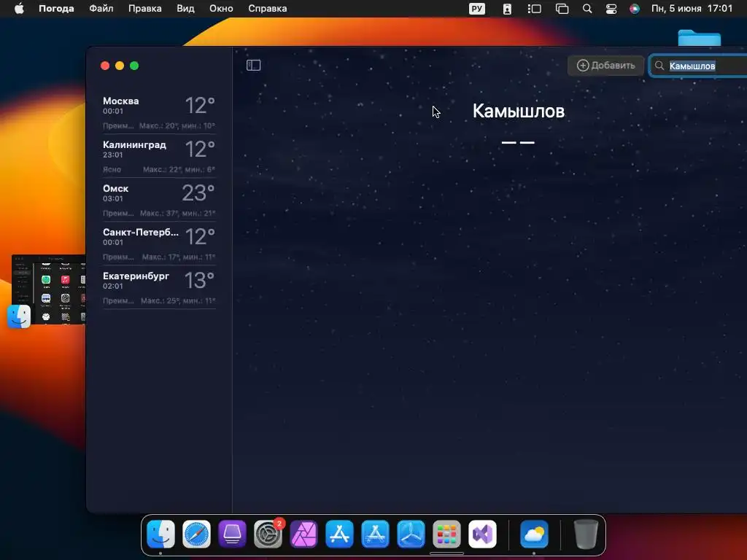Open the Trash in the Dock
The height and width of the screenshot is (560, 747).
point(586,534)
